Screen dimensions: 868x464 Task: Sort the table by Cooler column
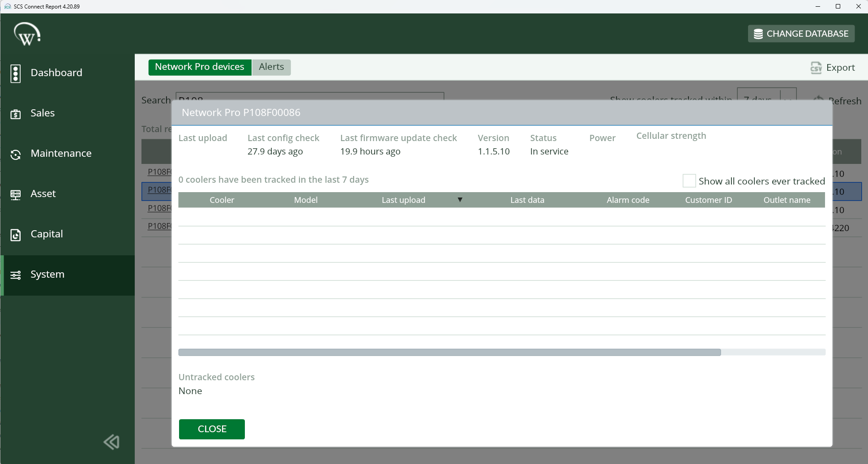coord(222,200)
